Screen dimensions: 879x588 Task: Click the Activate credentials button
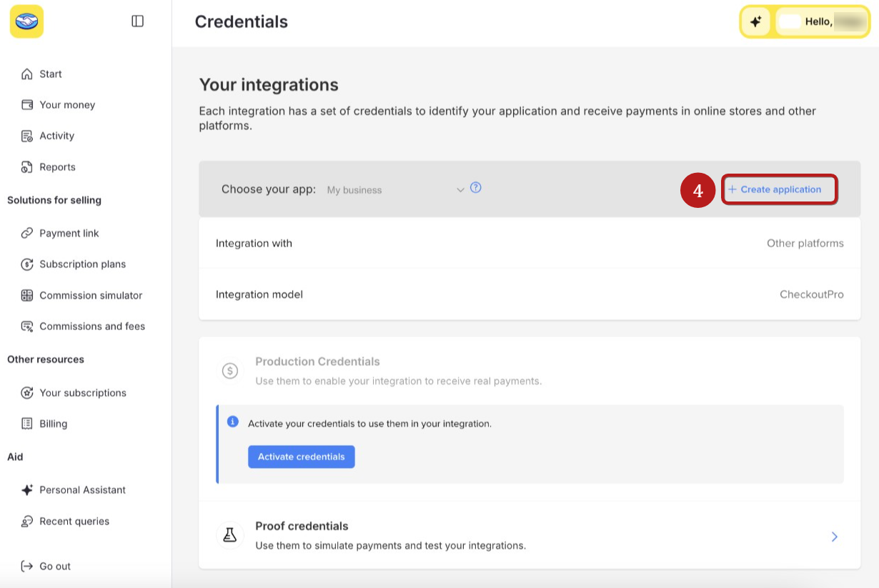pos(302,457)
